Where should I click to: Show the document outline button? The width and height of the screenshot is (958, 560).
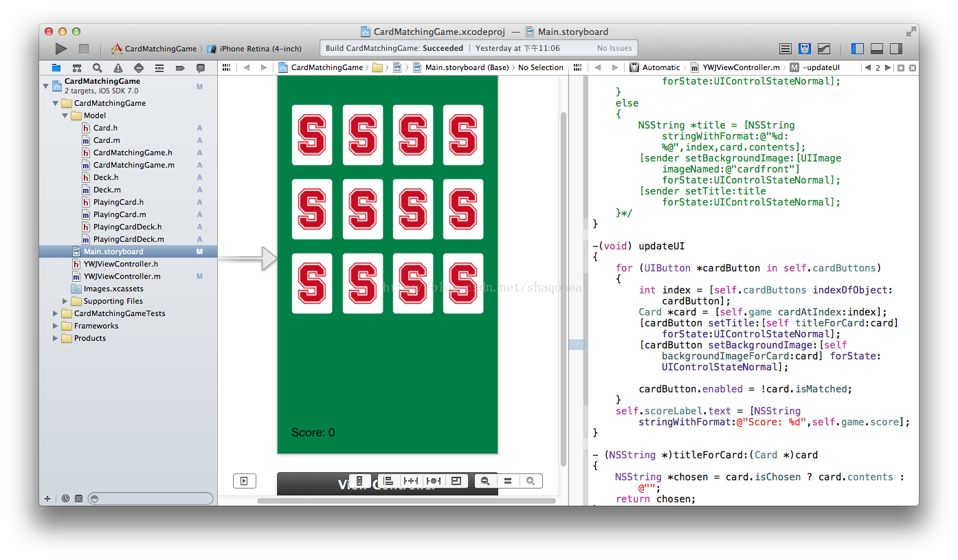244,481
